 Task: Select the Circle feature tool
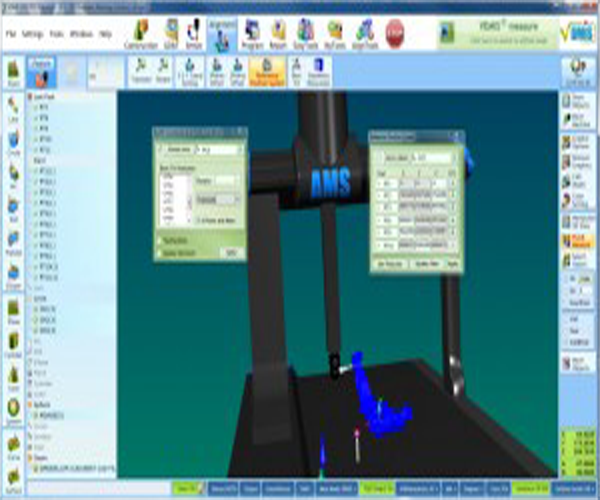pos(13,143)
